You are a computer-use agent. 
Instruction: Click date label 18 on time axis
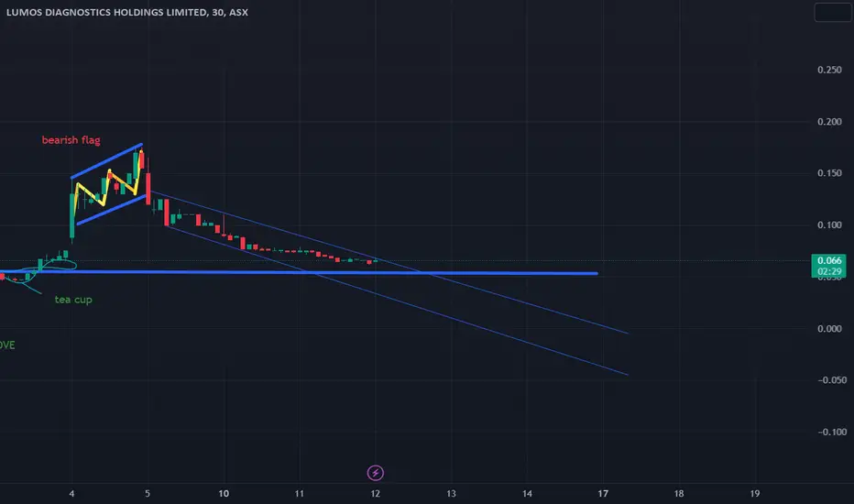pos(679,494)
